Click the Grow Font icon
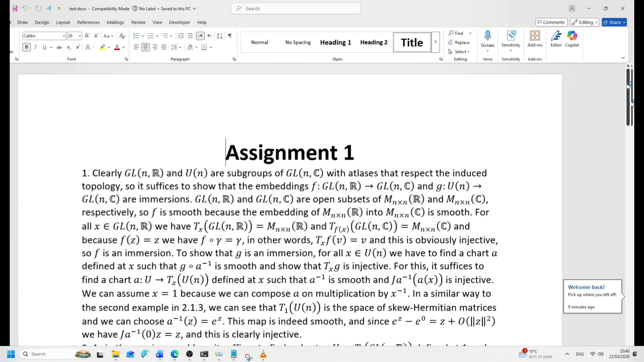 point(87,36)
